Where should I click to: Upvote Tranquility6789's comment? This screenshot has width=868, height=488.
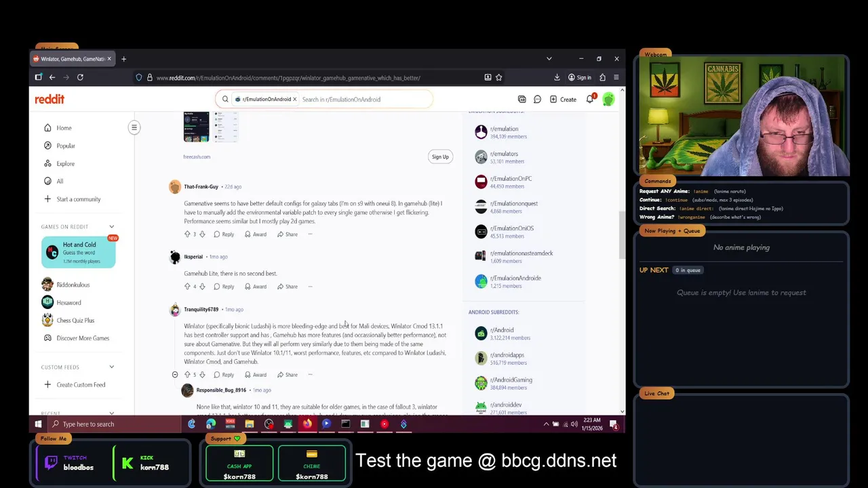(187, 375)
